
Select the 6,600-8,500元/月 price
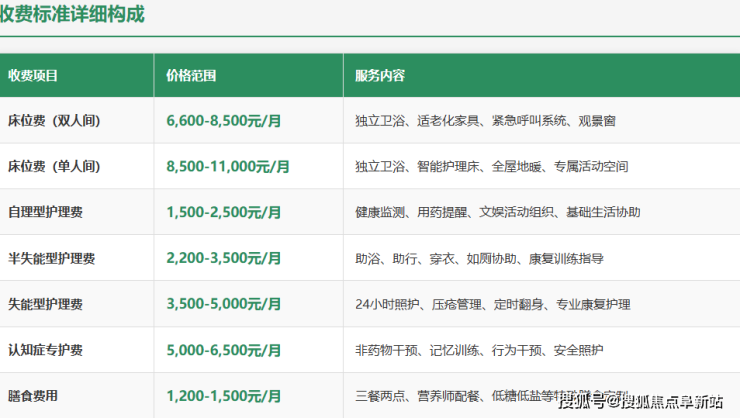point(224,121)
